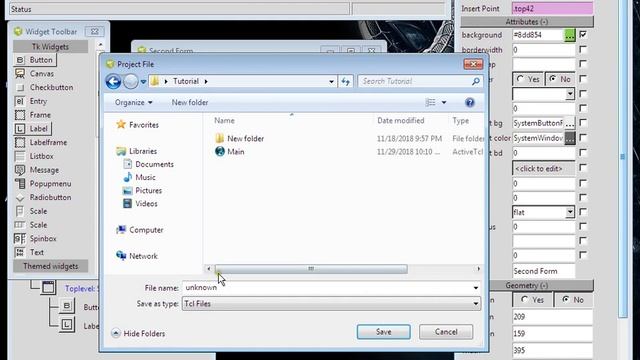
Task: Select the Spinbox widget icon
Action: (x=20, y=238)
